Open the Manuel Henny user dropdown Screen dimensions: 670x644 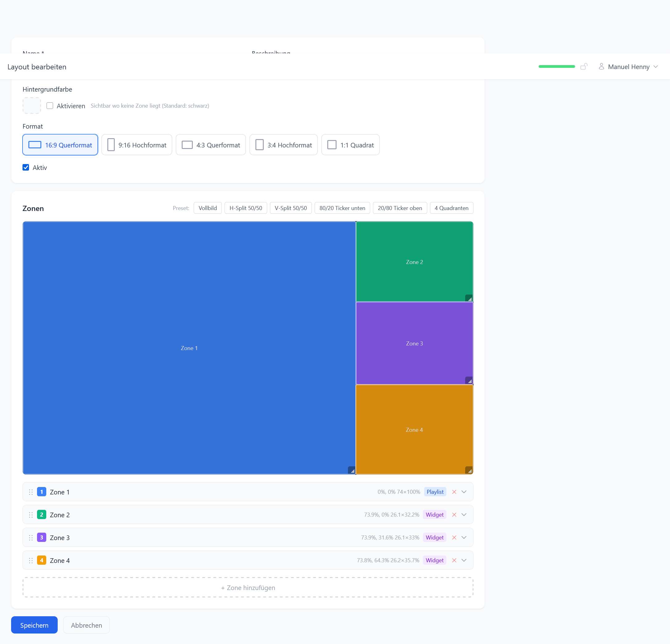pyautogui.click(x=628, y=67)
